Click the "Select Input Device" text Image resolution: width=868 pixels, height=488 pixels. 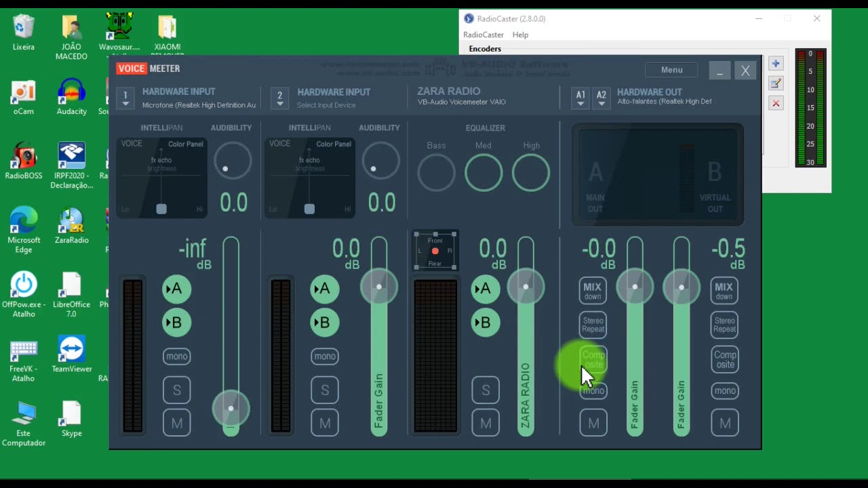(326, 105)
